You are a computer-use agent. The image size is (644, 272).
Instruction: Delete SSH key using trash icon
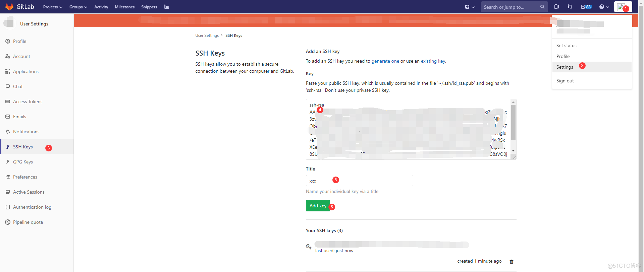pos(512,262)
